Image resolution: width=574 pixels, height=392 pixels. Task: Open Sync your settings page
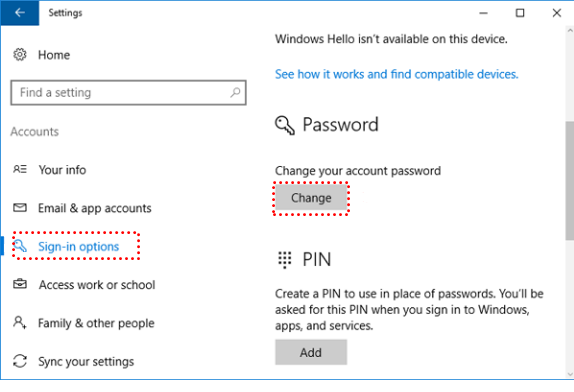(x=86, y=362)
